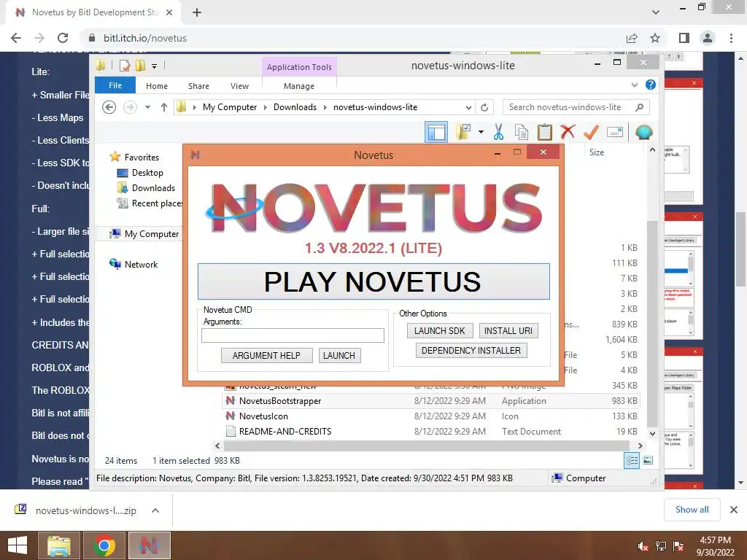The image size is (747, 560).
Task: Expand the Explorer ribbon chevron
Action: click(635, 85)
